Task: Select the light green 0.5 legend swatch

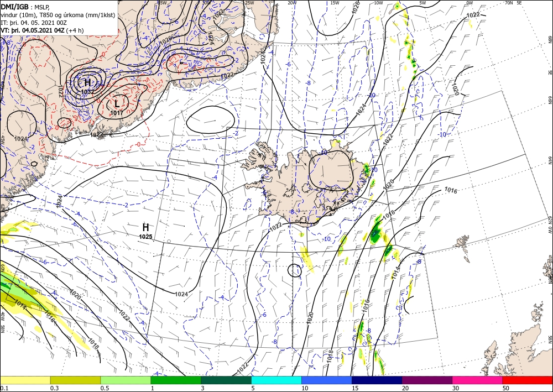Action: [x=126, y=380]
